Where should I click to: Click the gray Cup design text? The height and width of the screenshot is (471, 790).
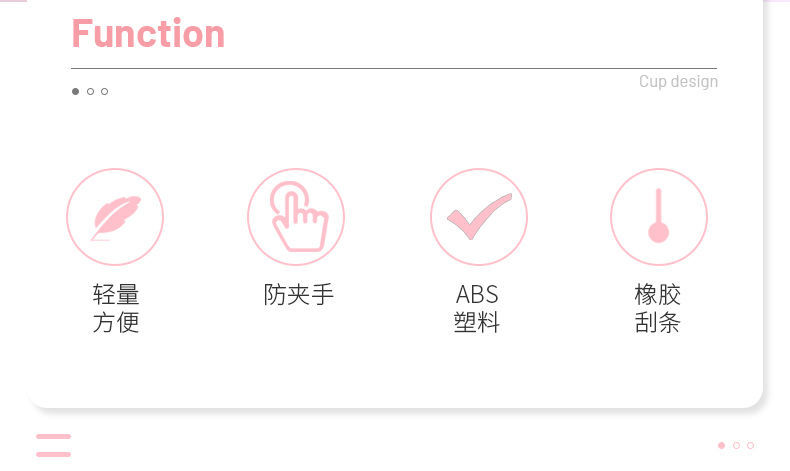(678, 82)
